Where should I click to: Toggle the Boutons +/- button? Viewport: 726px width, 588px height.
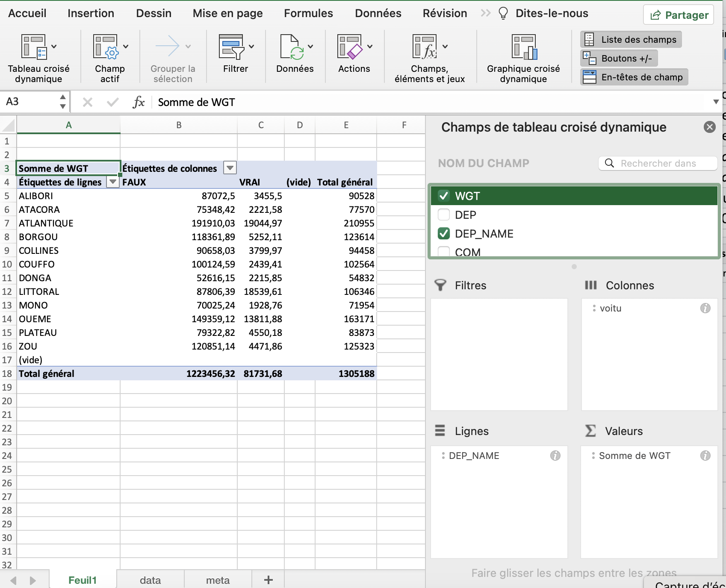coord(619,59)
